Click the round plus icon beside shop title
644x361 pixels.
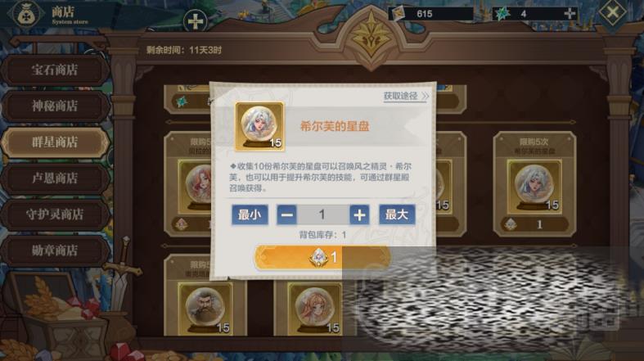click(x=196, y=21)
